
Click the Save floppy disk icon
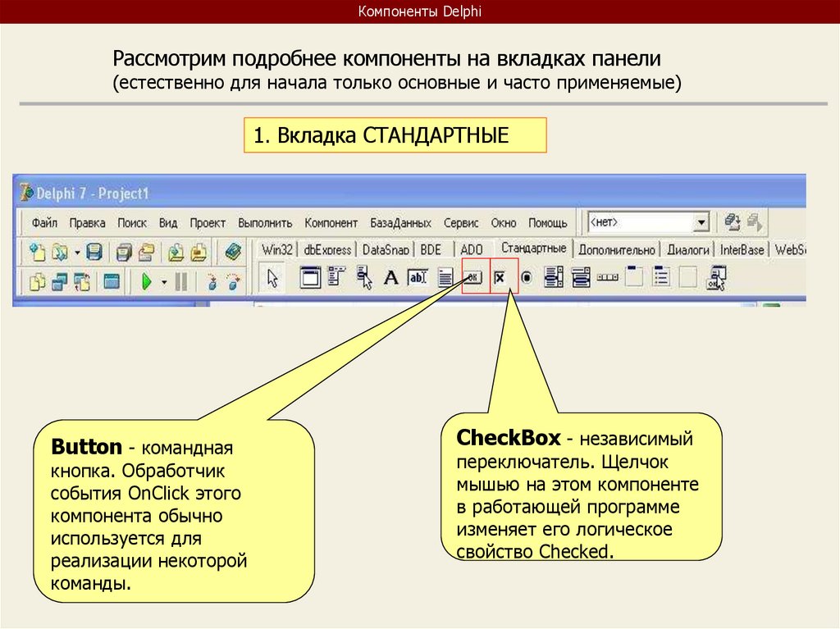click(x=94, y=251)
